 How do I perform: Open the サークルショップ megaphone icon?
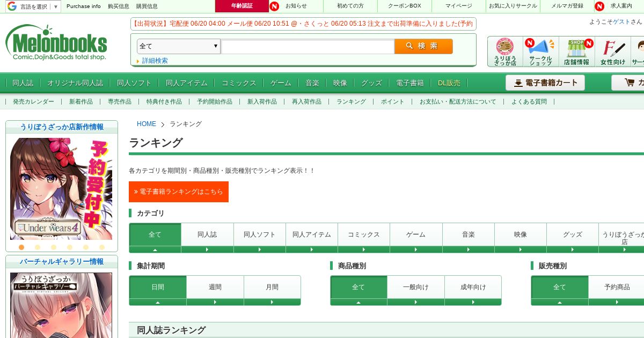pyautogui.click(x=540, y=52)
